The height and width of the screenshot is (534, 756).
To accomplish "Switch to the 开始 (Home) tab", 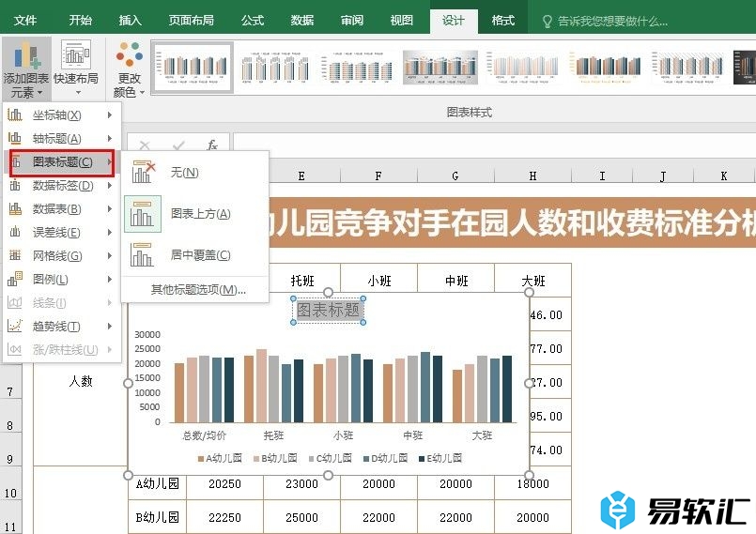I will [x=80, y=21].
